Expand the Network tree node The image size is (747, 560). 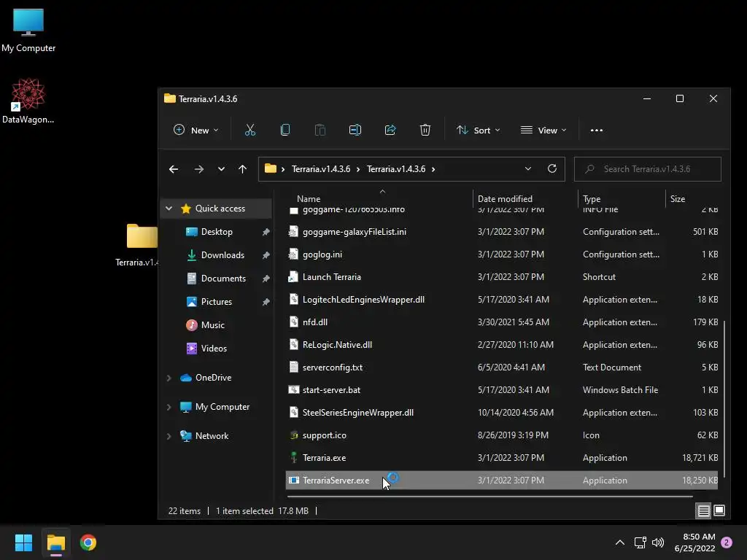coord(169,436)
